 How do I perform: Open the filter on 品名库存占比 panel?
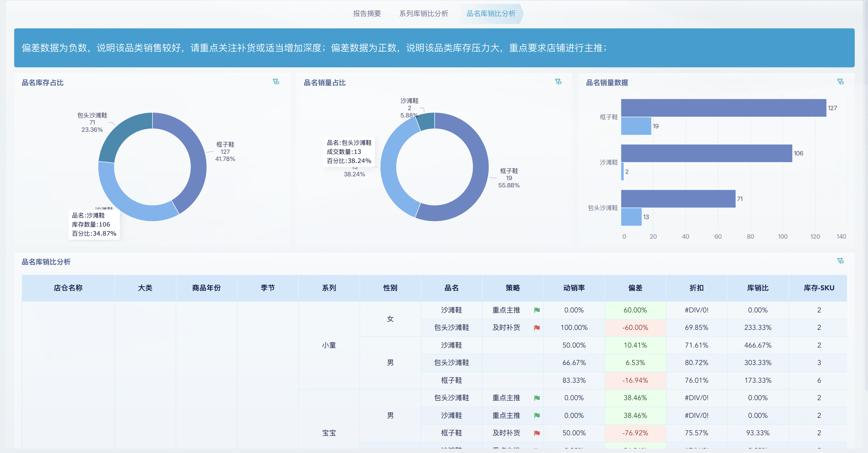(x=277, y=82)
